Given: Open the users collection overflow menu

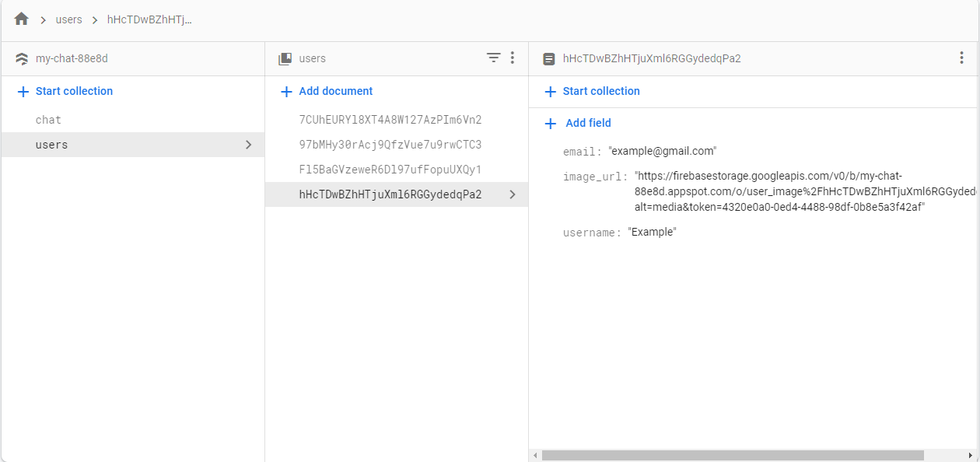Looking at the screenshot, I should tap(512, 58).
